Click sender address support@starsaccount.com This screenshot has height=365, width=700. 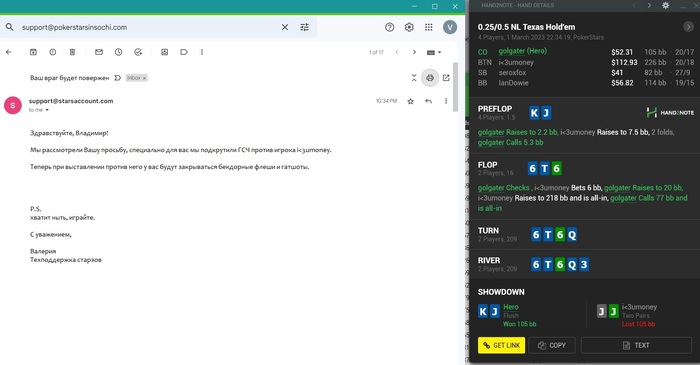click(x=71, y=101)
